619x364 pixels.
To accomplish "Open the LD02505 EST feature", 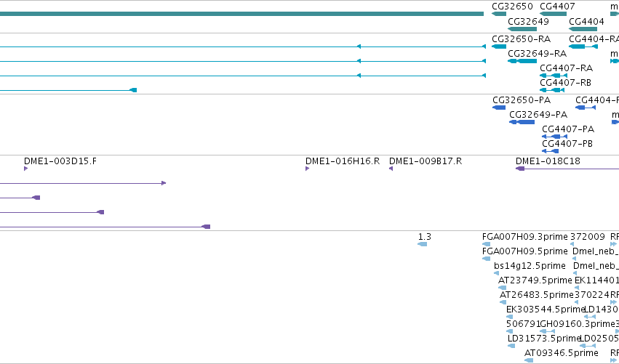I will pos(588,346).
